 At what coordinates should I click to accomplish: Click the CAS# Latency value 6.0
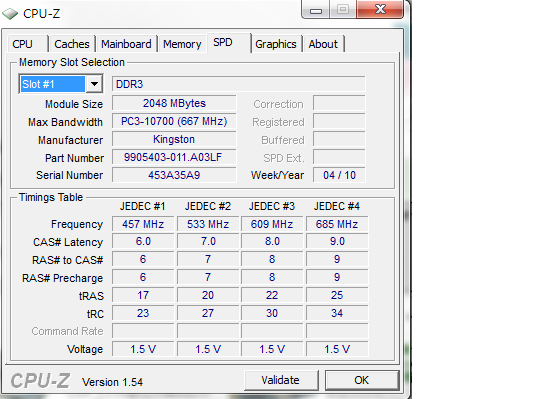point(143,241)
